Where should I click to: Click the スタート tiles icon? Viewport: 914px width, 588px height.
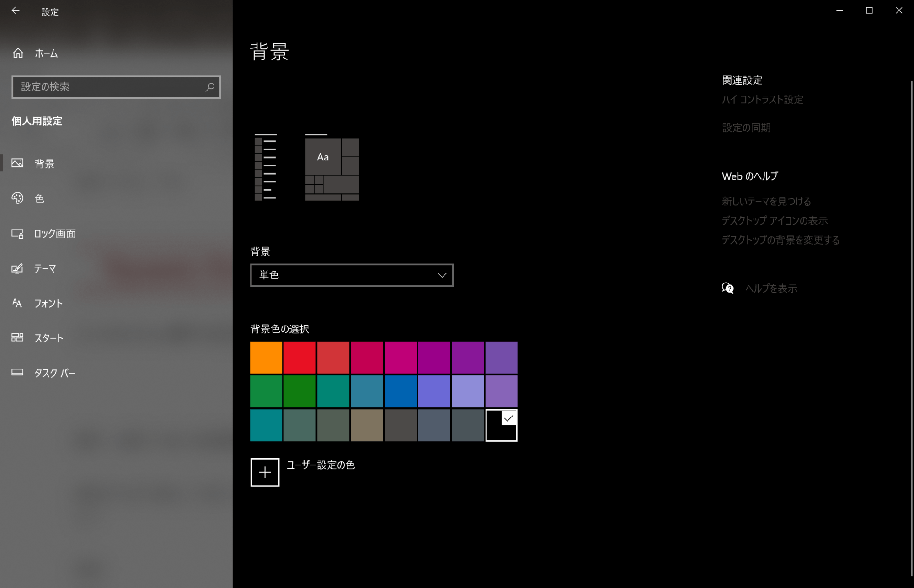point(17,337)
